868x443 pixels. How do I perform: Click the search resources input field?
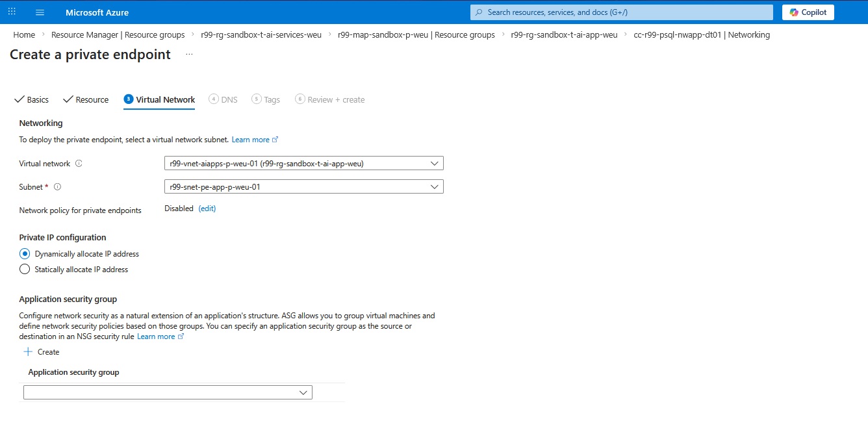(x=620, y=12)
